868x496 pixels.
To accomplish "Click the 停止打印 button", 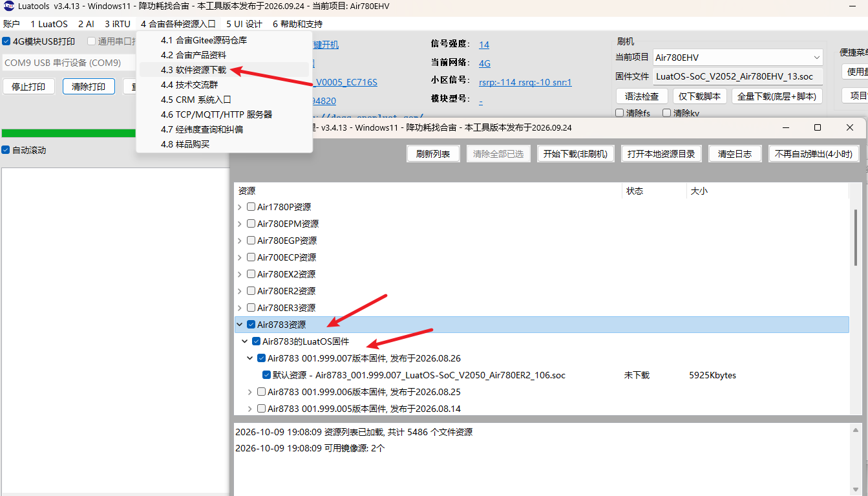I will coord(28,87).
